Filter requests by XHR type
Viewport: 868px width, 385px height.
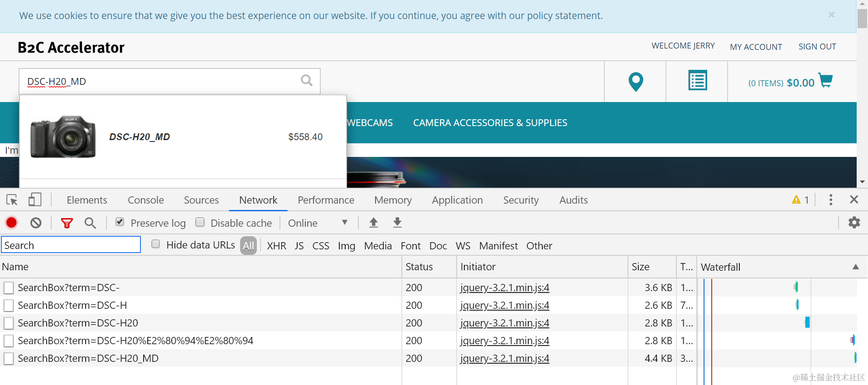click(276, 246)
